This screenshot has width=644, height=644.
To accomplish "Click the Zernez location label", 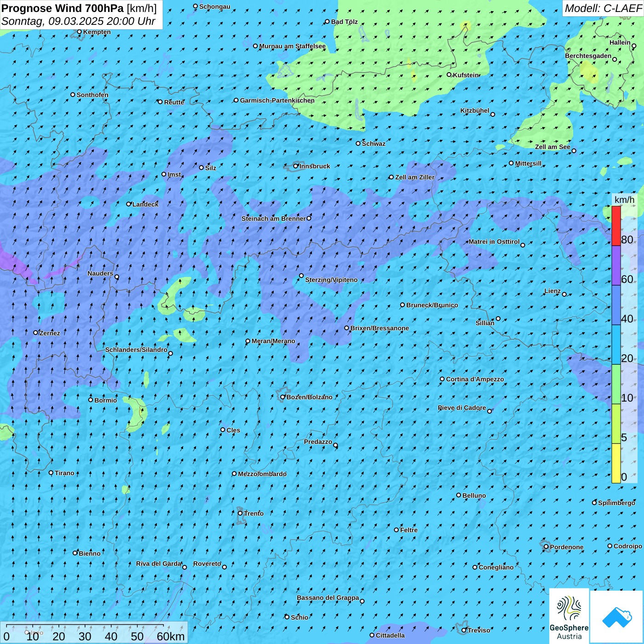I will coord(50,333).
